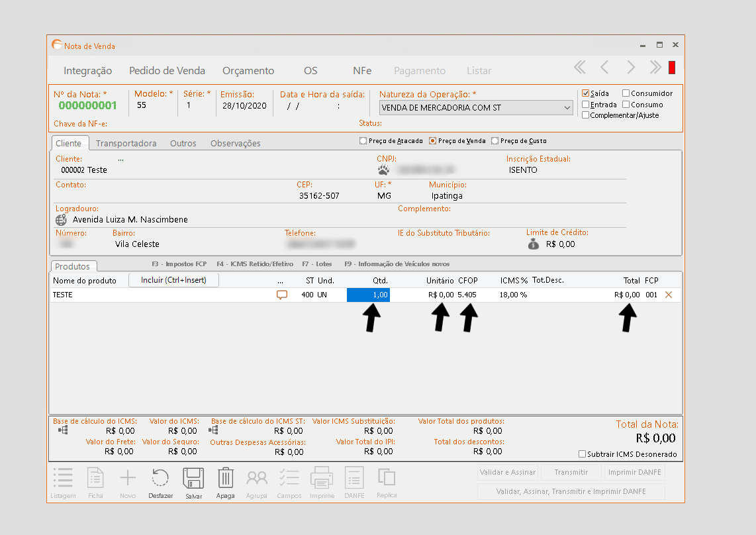Open F4 - ICMS Retido/Efetivo link

[x=255, y=264]
